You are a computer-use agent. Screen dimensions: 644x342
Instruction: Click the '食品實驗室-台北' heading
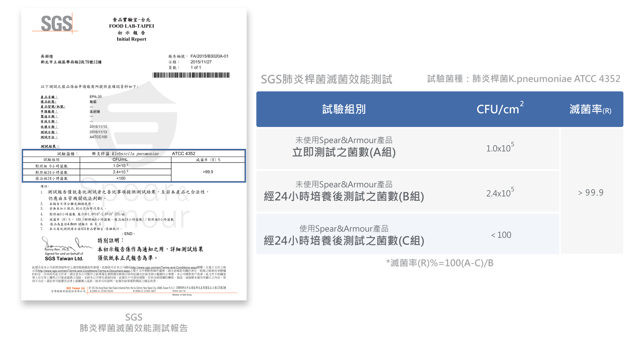pos(131,20)
